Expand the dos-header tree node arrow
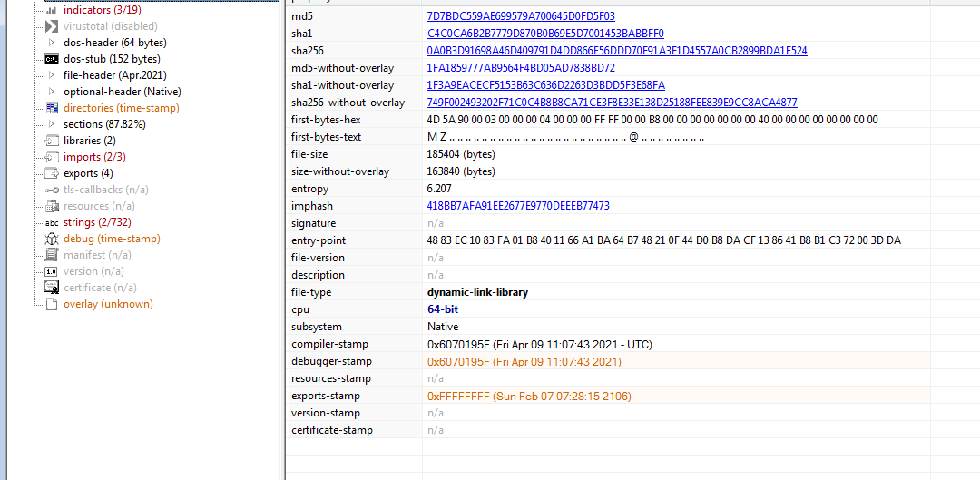980x480 pixels. pos(52,43)
